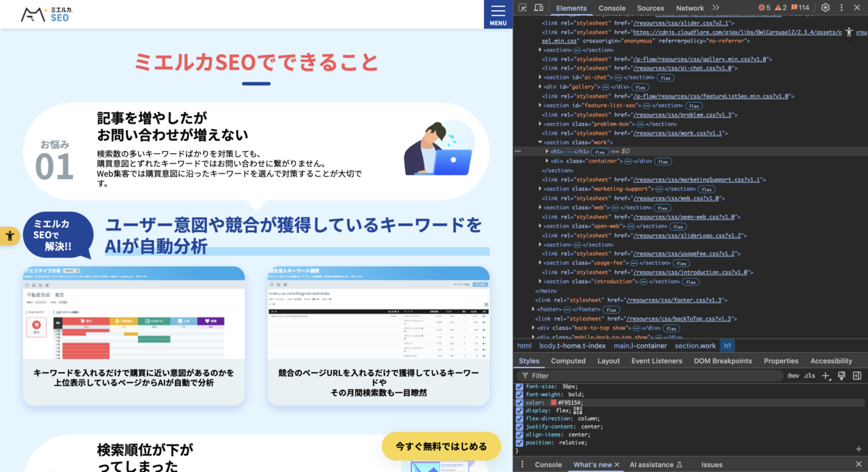Disable the color: #F95154 declaration
868x472 pixels.
519,403
